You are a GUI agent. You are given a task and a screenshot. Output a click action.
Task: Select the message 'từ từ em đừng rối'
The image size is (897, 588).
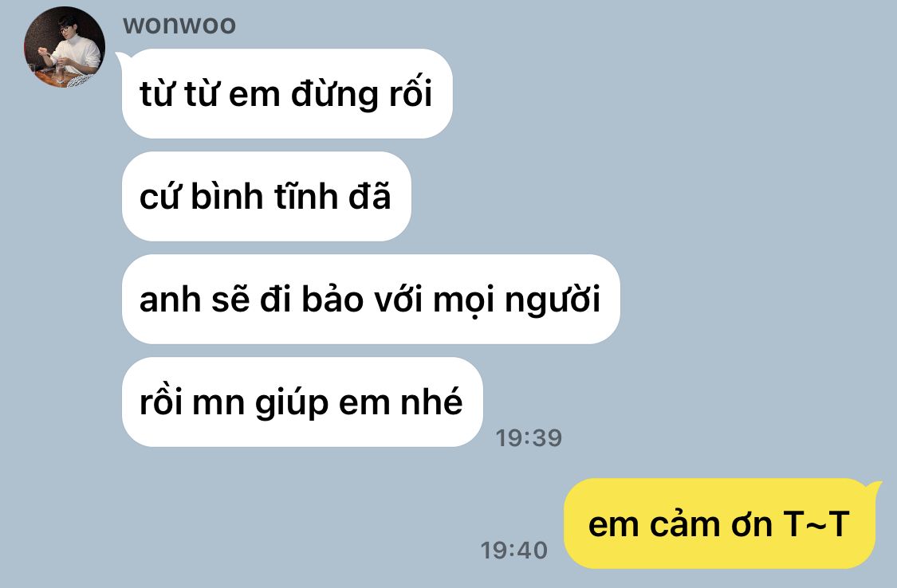(x=287, y=93)
